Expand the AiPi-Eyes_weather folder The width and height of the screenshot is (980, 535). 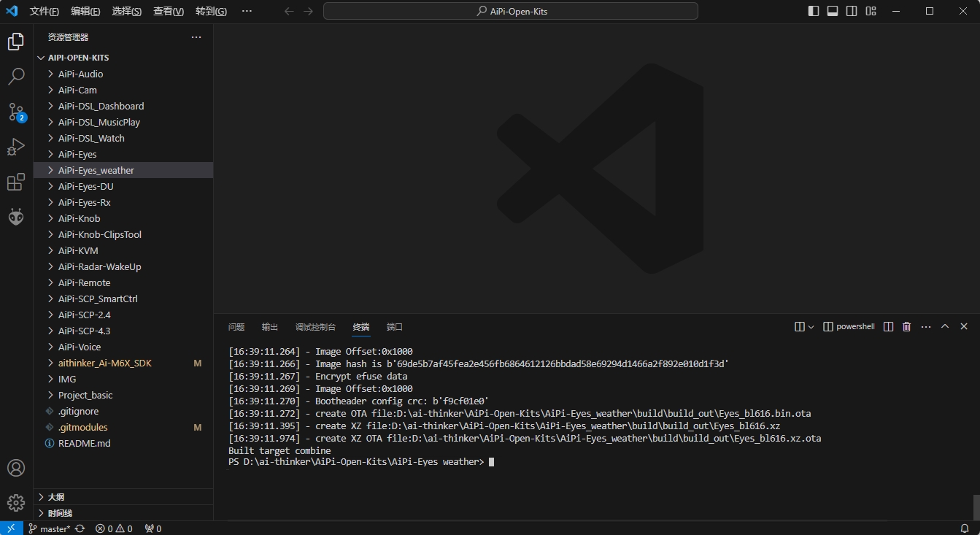(x=123, y=170)
